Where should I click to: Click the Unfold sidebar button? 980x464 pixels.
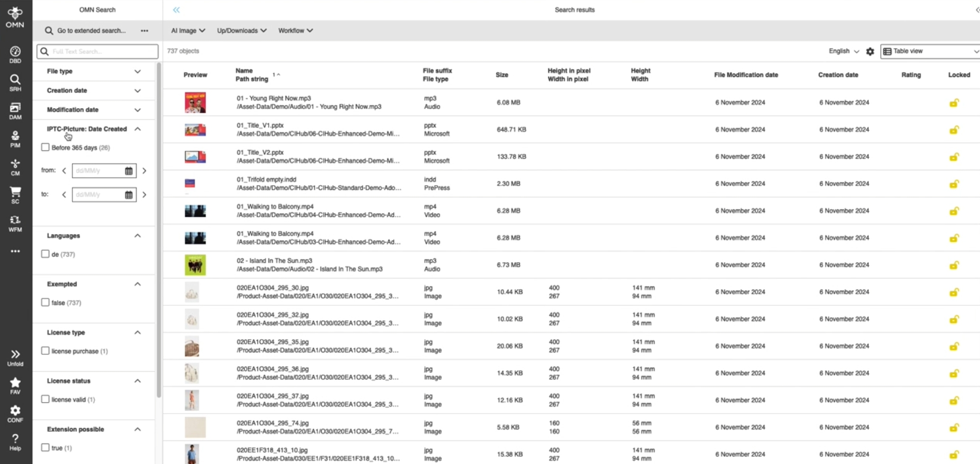[x=15, y=357]
